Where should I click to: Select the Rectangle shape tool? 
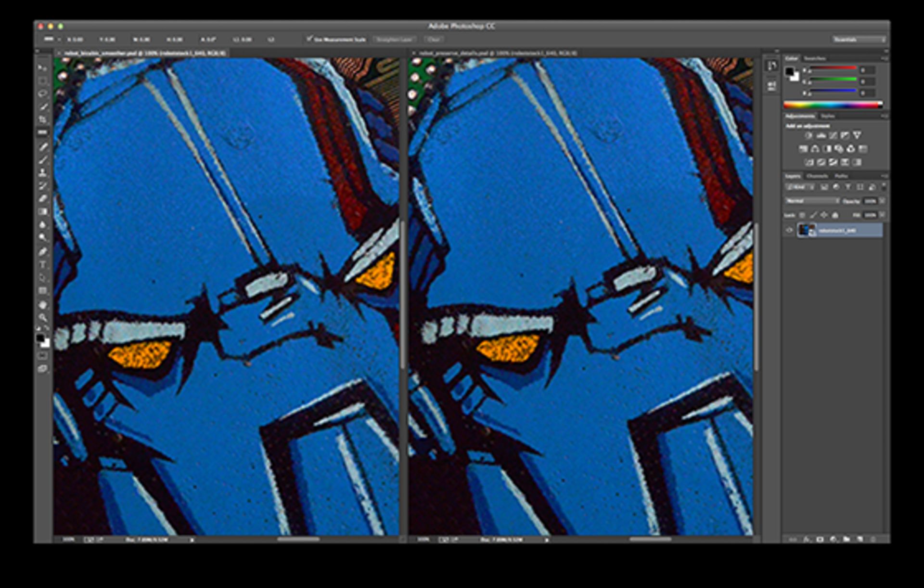point(42,290)
